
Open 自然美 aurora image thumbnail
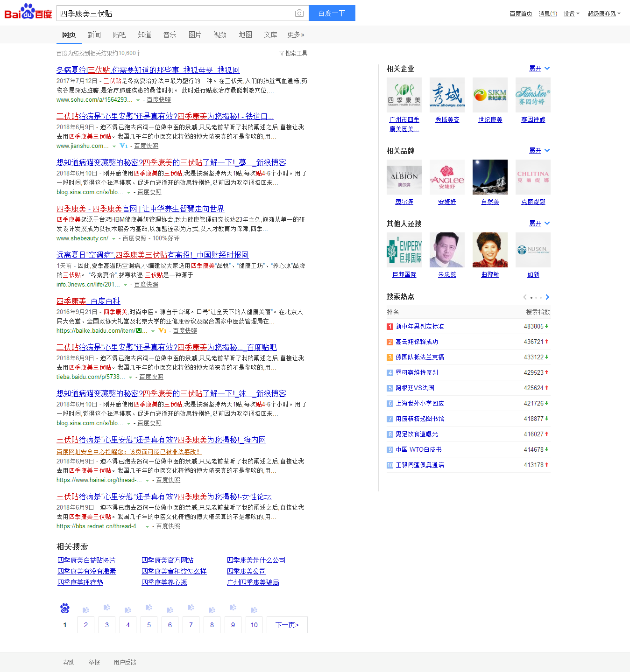(x=490, y=177)
